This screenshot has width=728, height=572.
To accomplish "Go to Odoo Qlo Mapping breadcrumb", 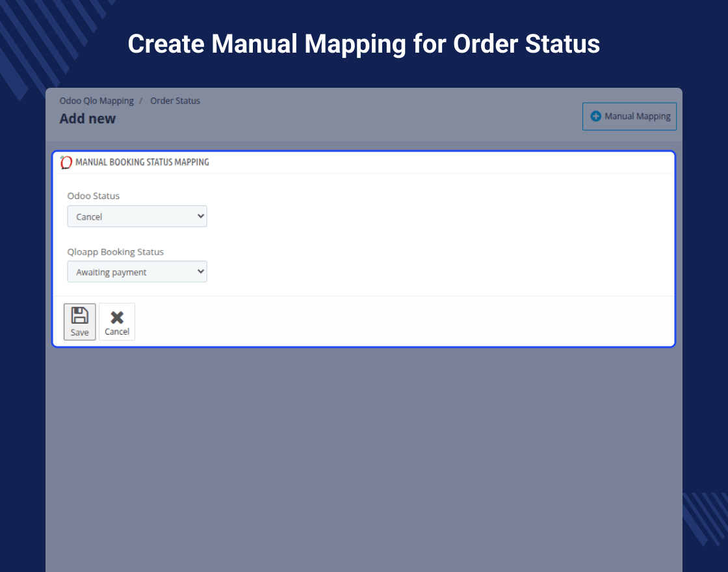I will tap(97, 101).
